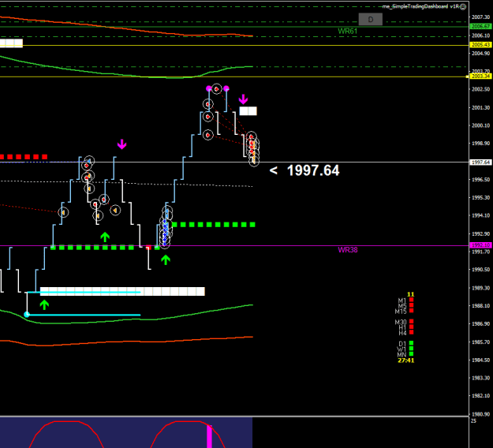The height and width of the screenshot is (448, 493).
Task: Click the M1 timeframe label
Action: coord(402,301)
